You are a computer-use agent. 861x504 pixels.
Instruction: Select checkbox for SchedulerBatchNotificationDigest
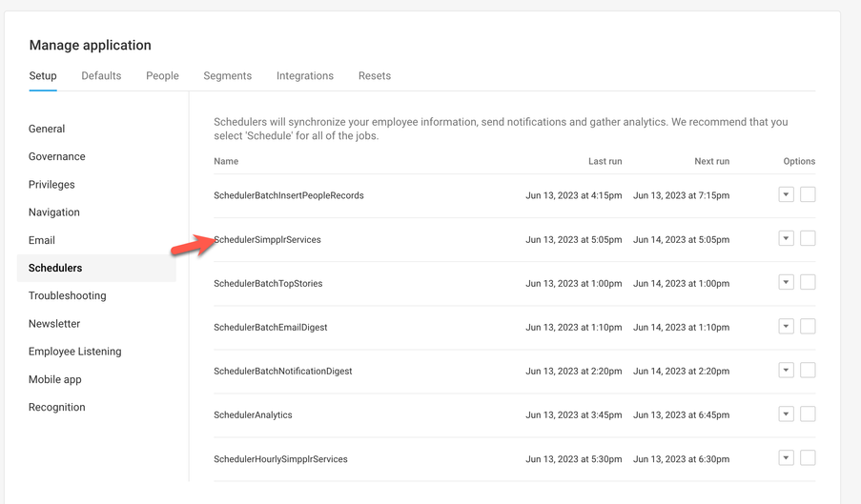[x=808, y=371]
